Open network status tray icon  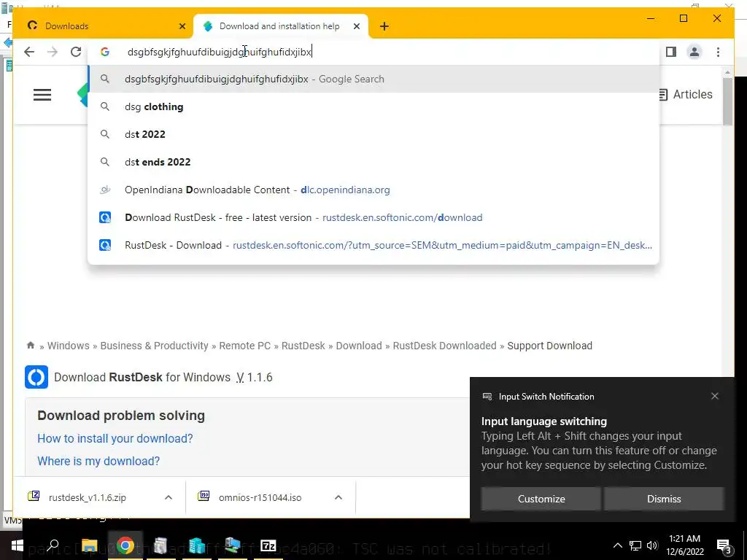pyautogui.click(x=635, y=545)
